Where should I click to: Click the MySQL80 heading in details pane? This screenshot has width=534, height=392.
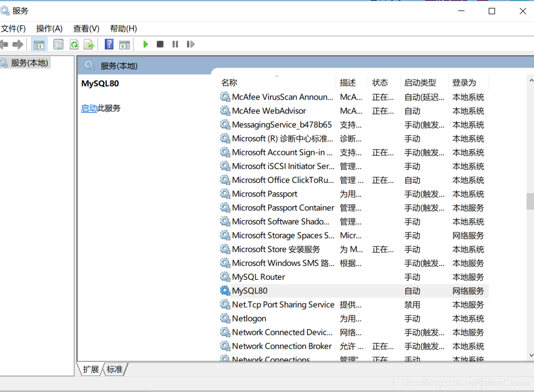[x=100, y=84]
